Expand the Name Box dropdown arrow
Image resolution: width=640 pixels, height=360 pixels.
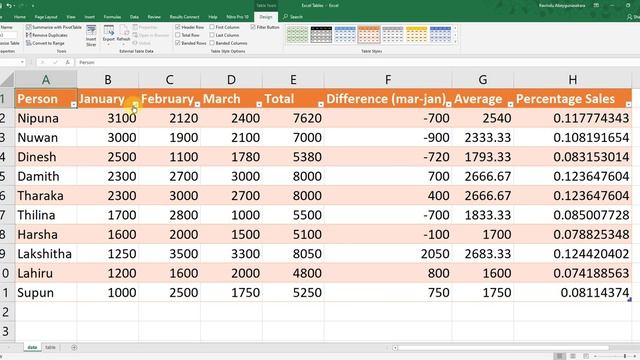22,62
